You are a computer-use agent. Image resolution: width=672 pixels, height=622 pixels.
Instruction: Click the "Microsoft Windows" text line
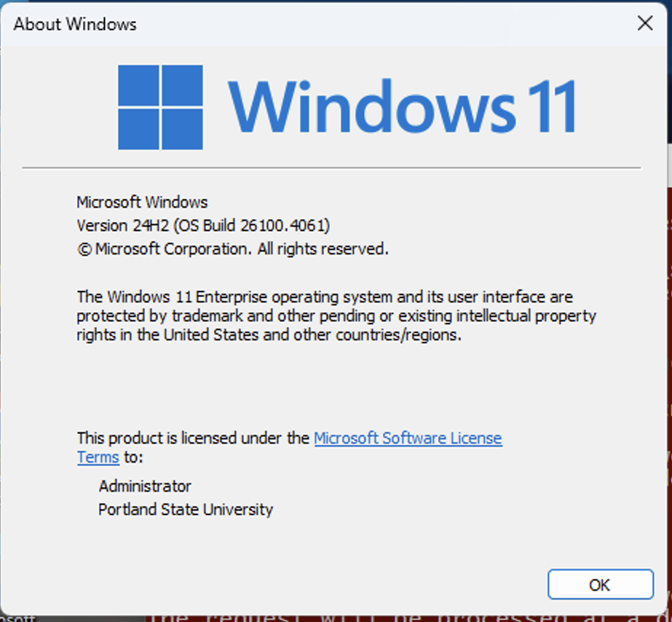click(x=142, y=202)
